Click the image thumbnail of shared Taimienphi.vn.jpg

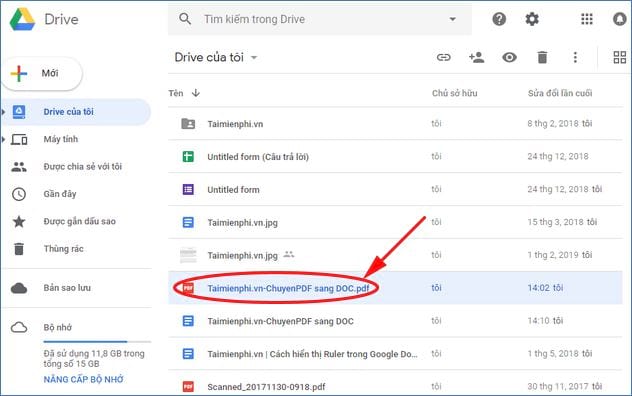tap(188, 255)
